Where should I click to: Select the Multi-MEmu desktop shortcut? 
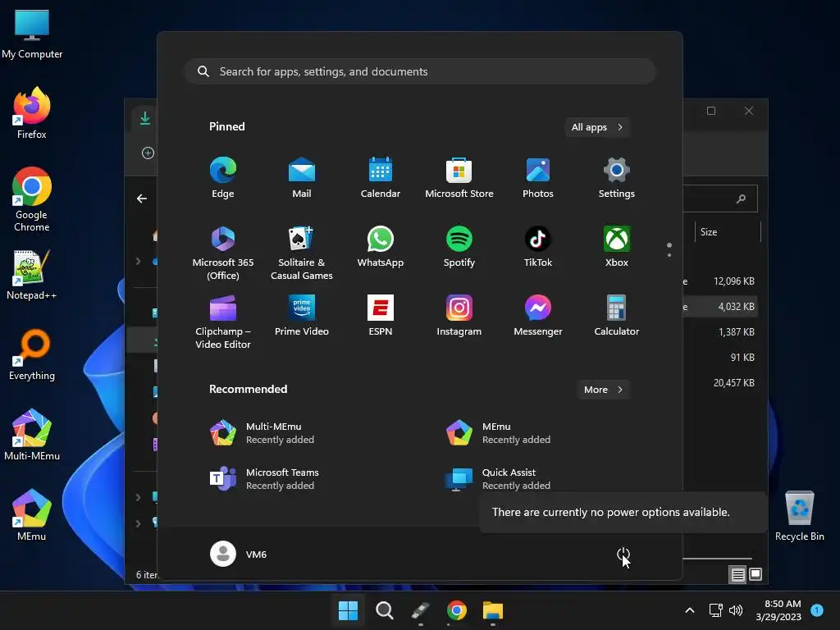(x=32, y=435)
